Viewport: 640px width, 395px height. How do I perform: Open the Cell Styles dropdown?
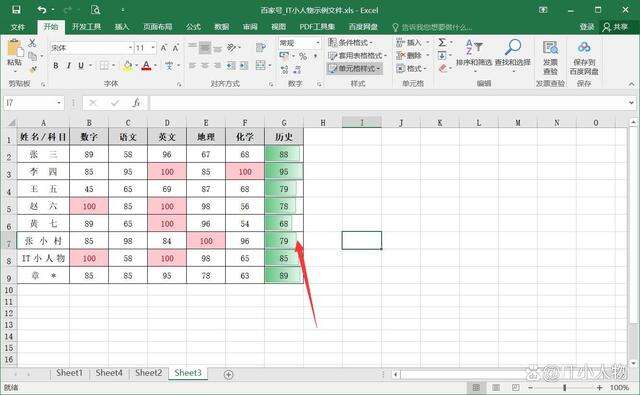(355, 69)
